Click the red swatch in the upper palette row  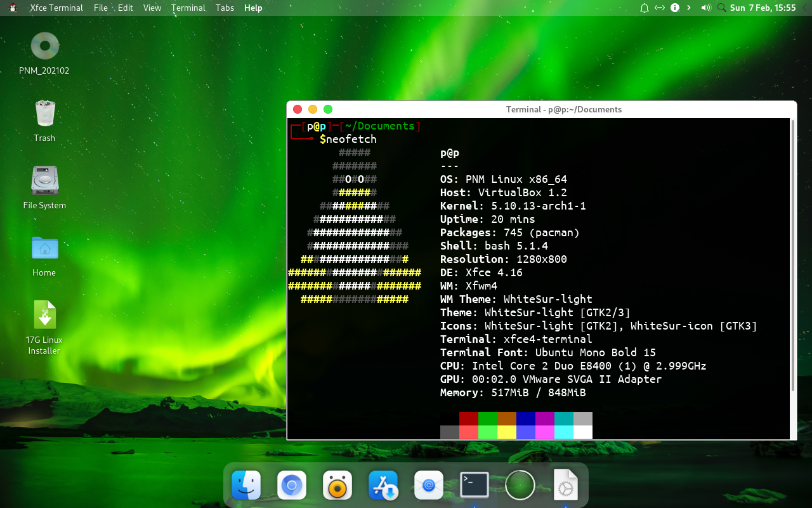pos(469,418)
